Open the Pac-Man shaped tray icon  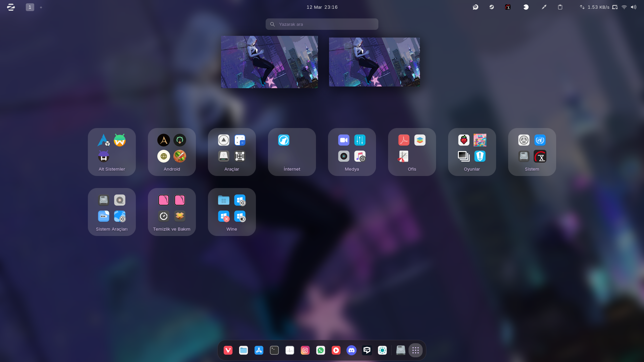tap(526, 7)
